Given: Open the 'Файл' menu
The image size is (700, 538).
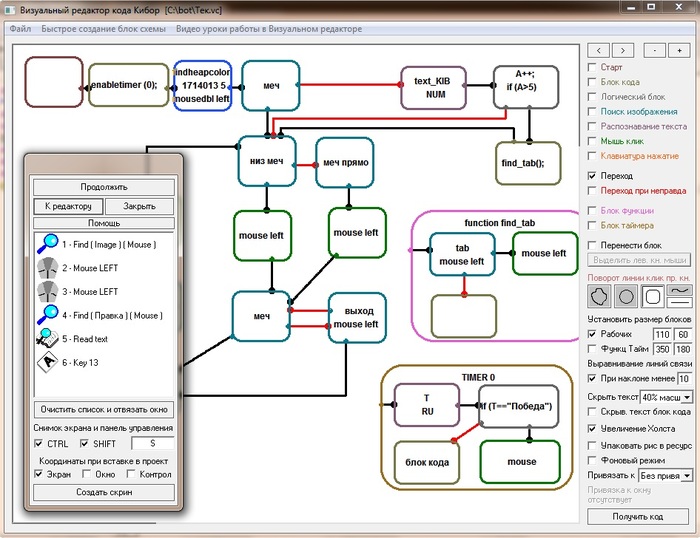Looking at the screenshot, I should coord(20,29).
